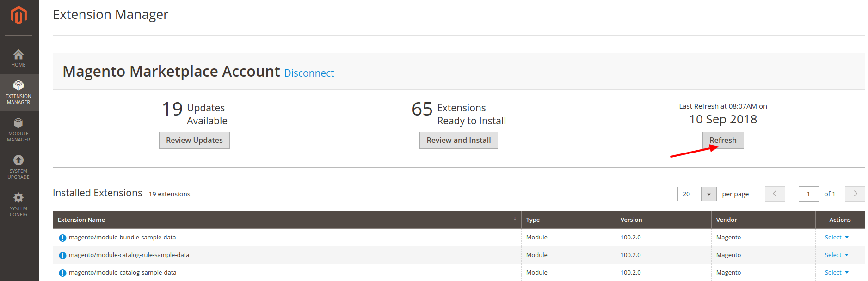Click the Magento logo icon
Viewport: 868px width, 281px height.
pyautogui.click(x=18, y=15)
